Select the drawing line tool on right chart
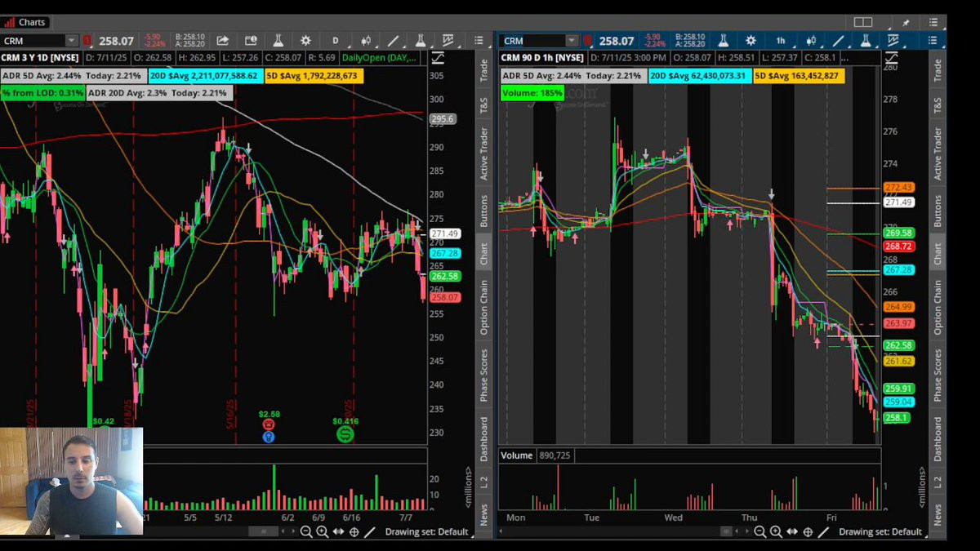Screen dimensions: 980x551 tap(839, 41)
